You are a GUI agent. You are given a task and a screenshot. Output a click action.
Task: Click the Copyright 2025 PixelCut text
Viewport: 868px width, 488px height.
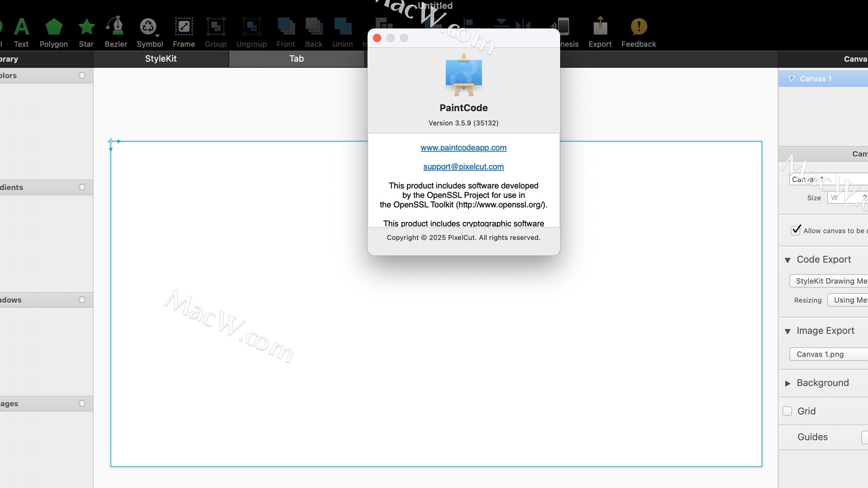click(x=463, y=238)
